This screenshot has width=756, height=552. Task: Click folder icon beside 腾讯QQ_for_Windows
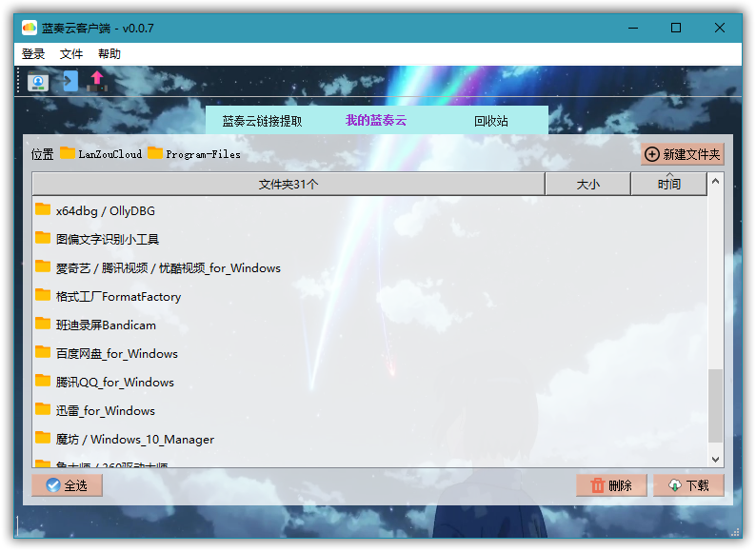(x=43, y=381)
